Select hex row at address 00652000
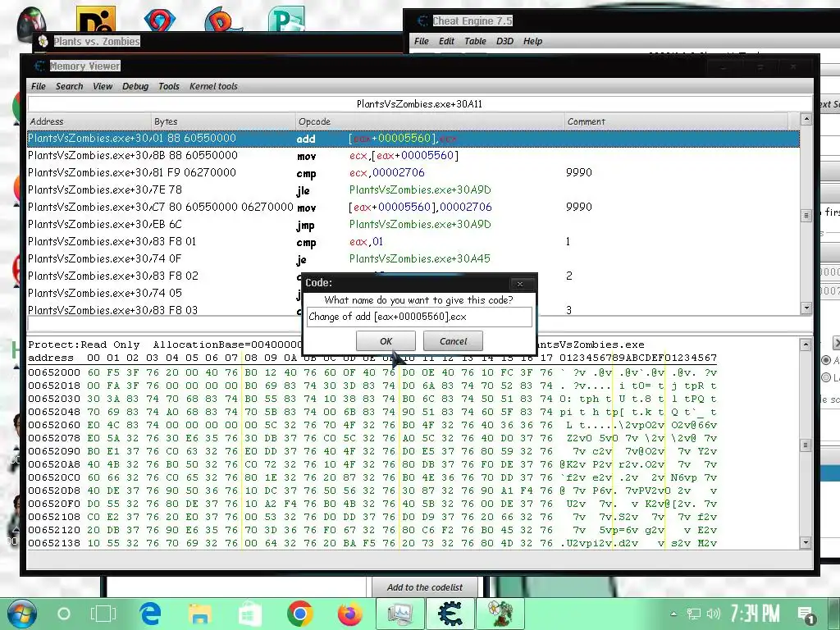The height and width of the screenshot is (630, 840). [372, 372]
